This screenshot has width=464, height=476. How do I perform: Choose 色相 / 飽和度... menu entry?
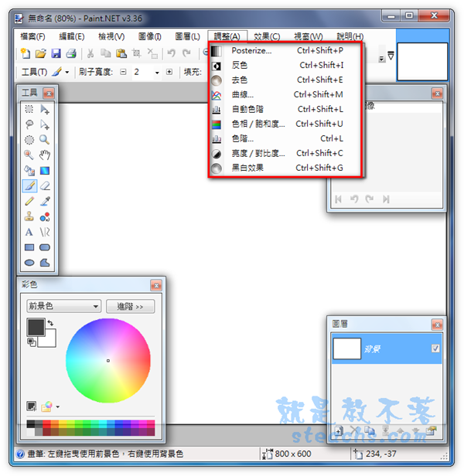(285, 124)
